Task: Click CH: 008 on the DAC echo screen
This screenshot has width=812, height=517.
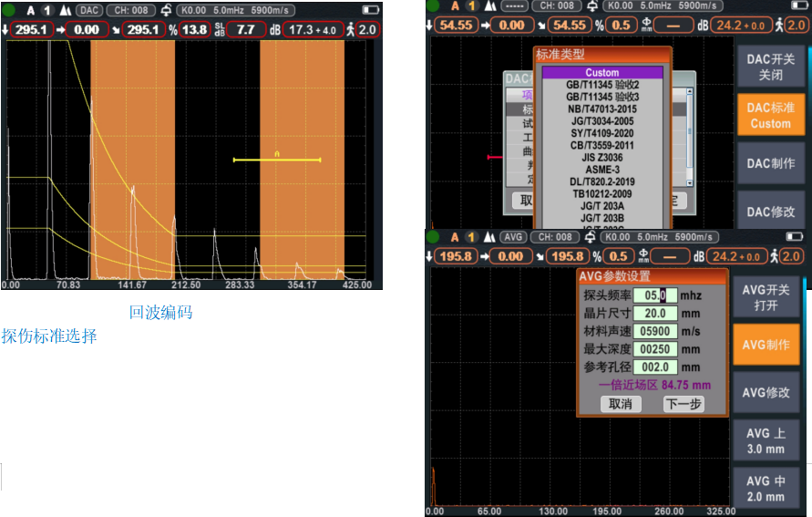Action: coord(131,10)
